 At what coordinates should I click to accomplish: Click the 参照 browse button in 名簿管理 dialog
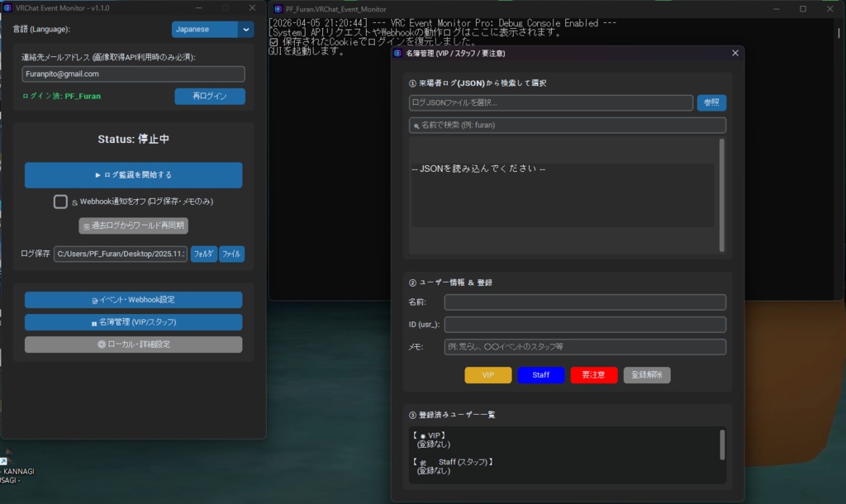pos(711,102)
